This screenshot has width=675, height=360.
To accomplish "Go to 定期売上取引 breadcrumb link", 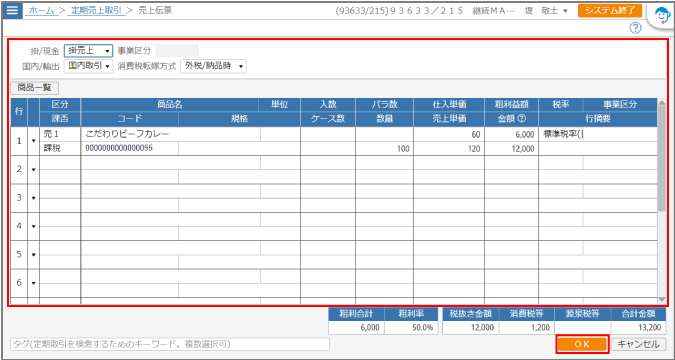I will click(96, 10).
